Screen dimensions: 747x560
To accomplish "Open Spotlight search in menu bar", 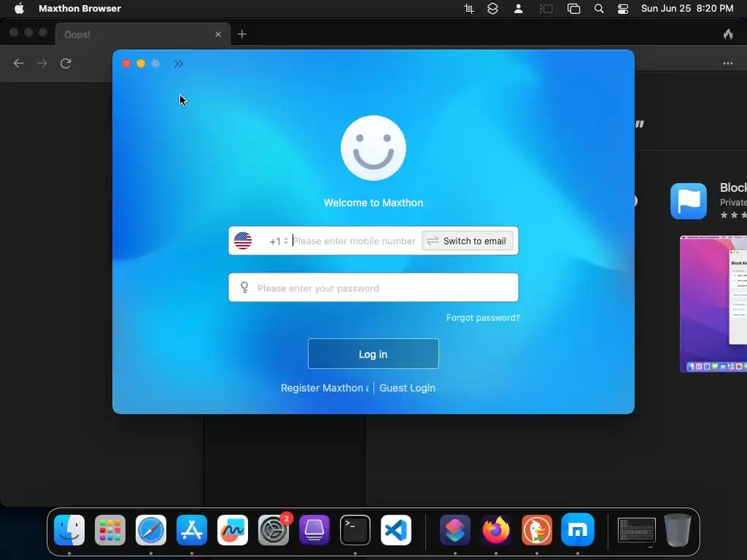I will 599,9.
